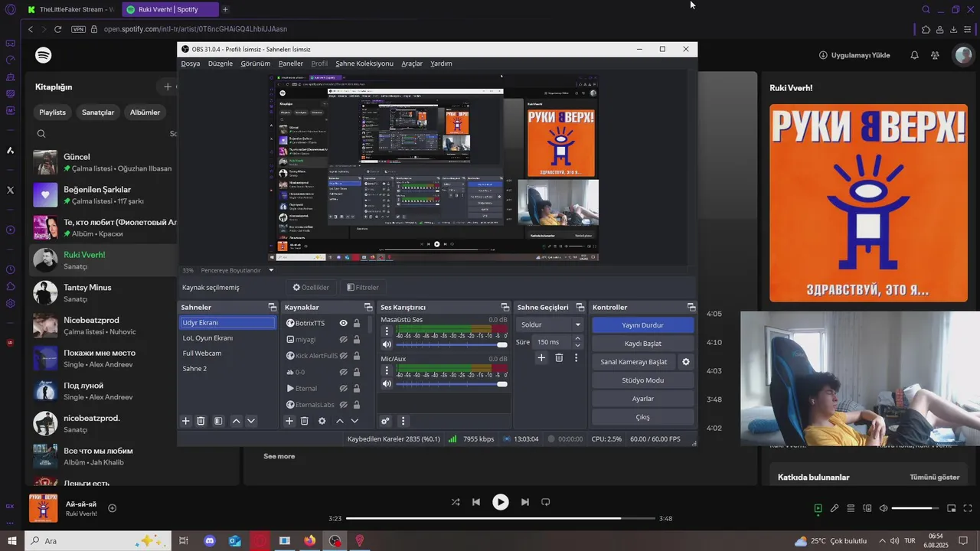Adjust Spotify volume slider
The width and height of the screenshot is (980, 551).
pos(915,508)
